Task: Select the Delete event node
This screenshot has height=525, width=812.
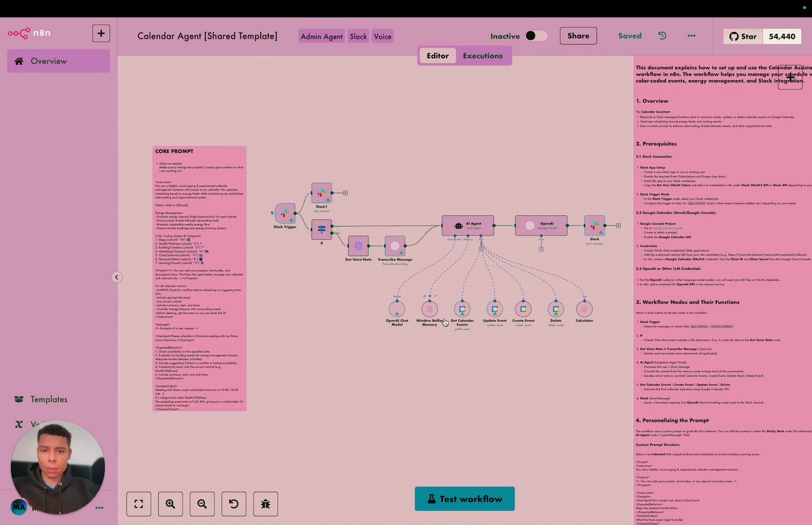Action: tap(556, 309)
